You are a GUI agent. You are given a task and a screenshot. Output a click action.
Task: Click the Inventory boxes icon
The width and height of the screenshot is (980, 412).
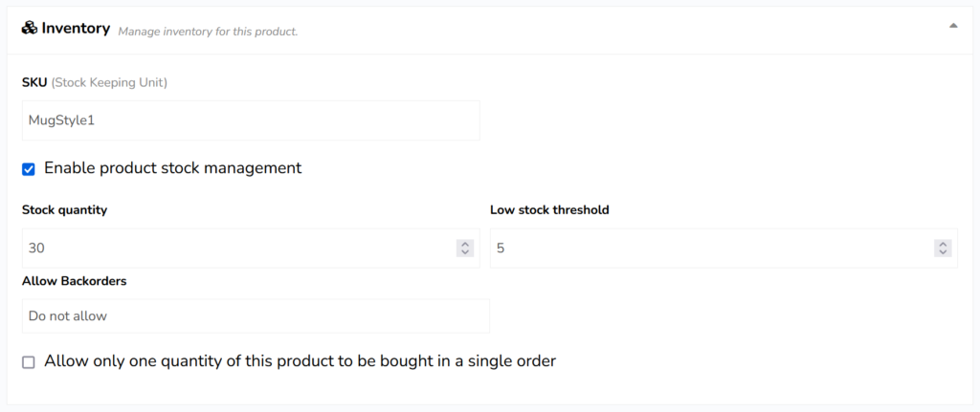click(29, 29)
